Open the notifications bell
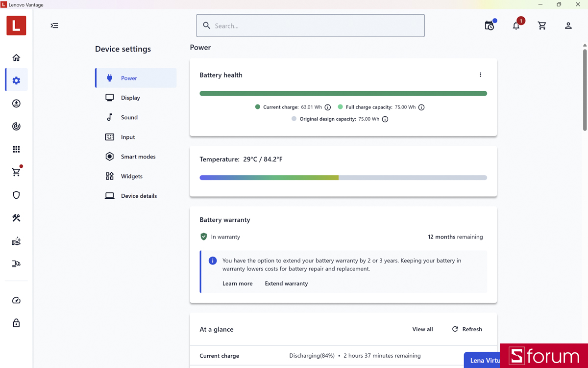The width and height of the screenshot is (588, 368). (x=516, y=25)
